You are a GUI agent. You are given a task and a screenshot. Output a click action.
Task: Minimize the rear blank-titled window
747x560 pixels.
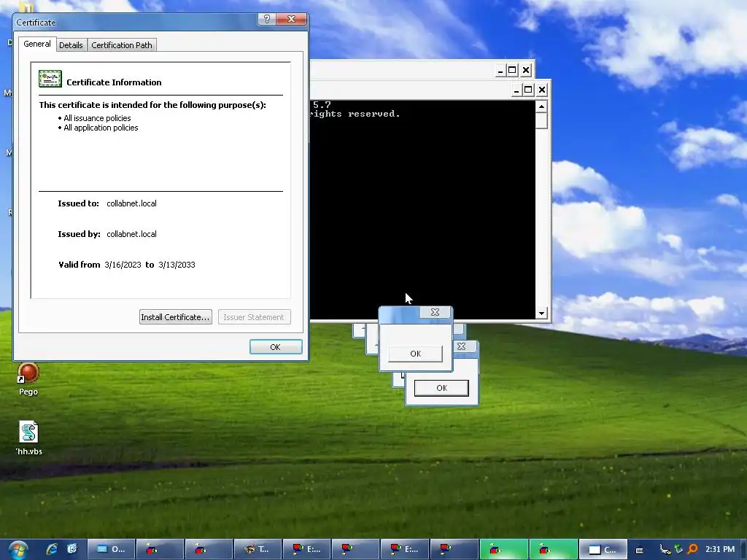click(x=500, y=71)
